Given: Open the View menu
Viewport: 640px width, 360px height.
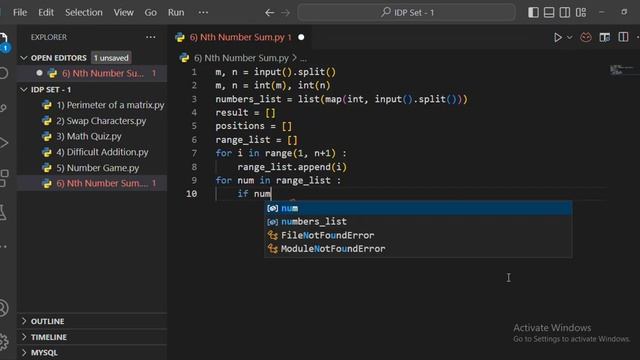Looking at the screenshot, I should [x=123, y=12].
